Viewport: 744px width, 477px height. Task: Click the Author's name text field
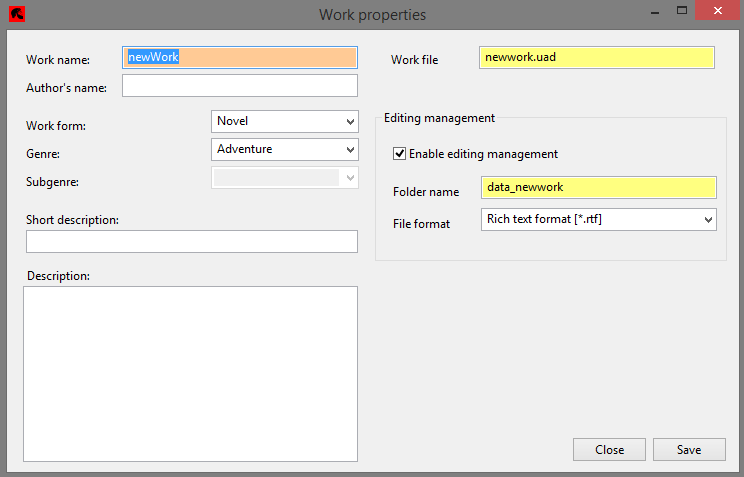click(x=240, y=85)
